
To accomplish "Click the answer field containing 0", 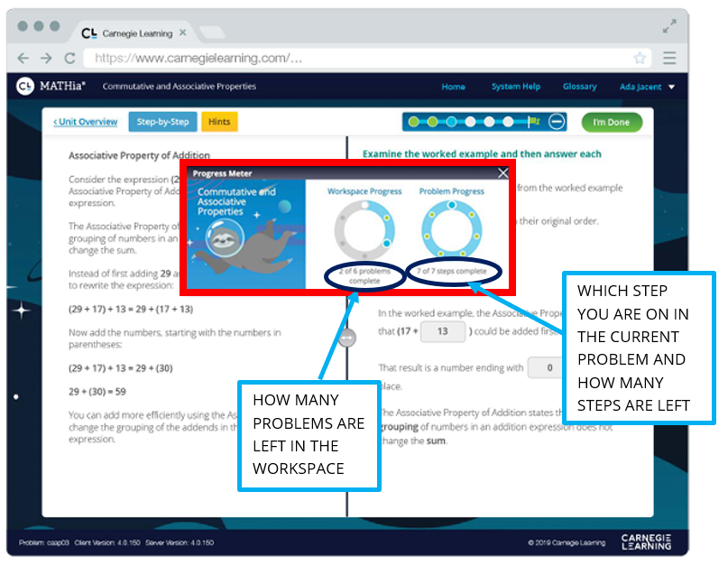I will [546, 367].
